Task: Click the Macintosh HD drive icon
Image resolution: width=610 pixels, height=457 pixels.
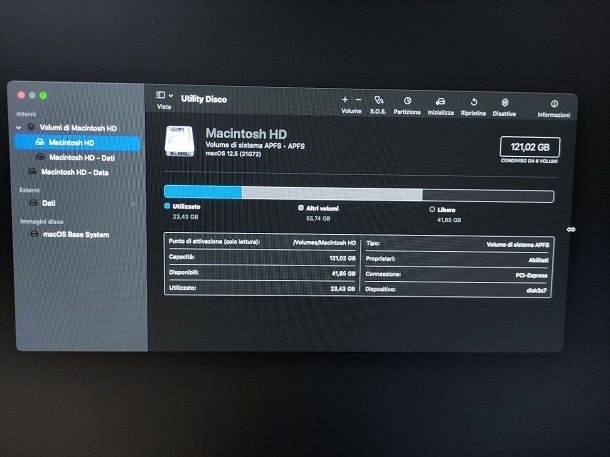Action: click(179, 141)
